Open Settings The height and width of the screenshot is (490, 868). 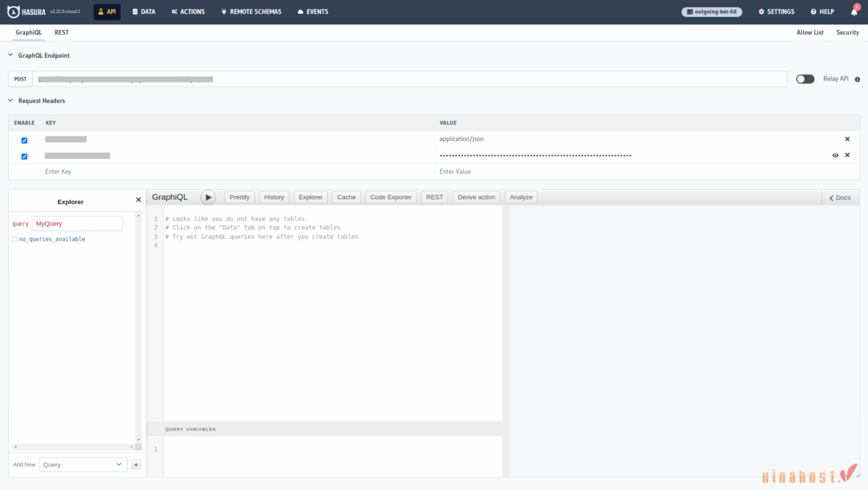[x=776, y=12]
